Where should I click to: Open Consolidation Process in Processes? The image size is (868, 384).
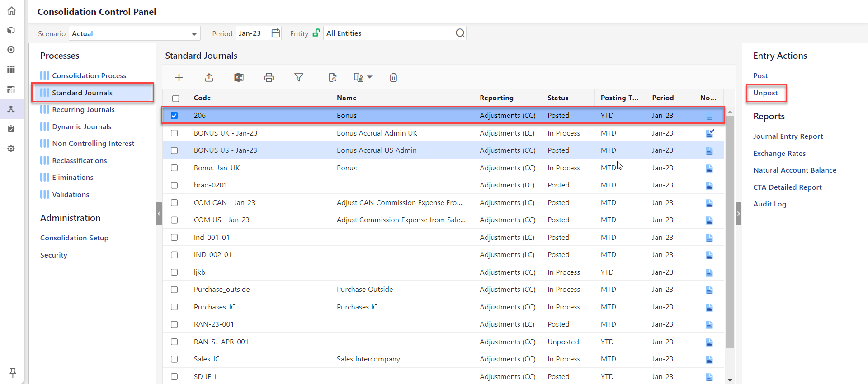pos(89,75)
